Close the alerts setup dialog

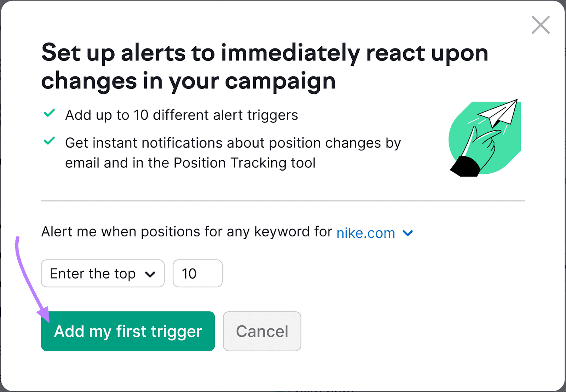coord(540,25)
